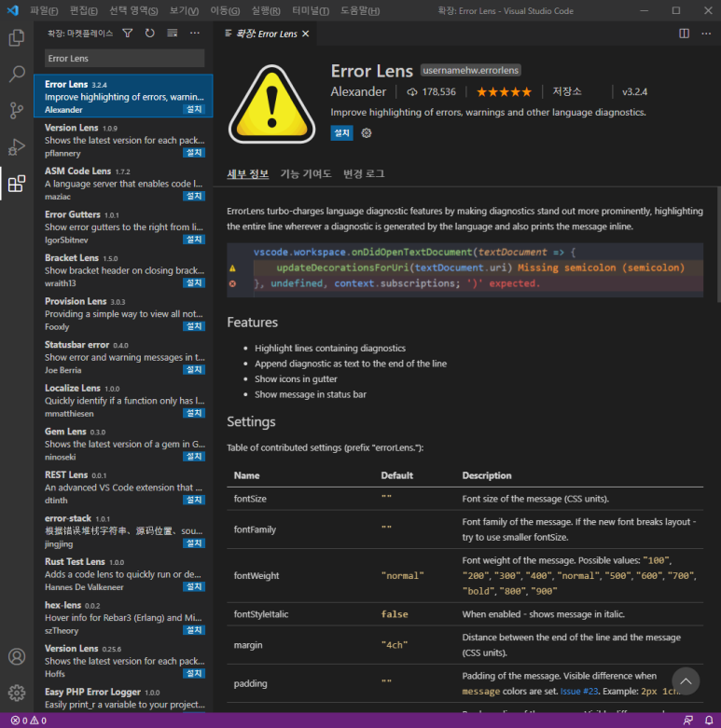Screen dimensions: 721x728
Task: Click the fontWeight setting row name
Action: [257, 576]
